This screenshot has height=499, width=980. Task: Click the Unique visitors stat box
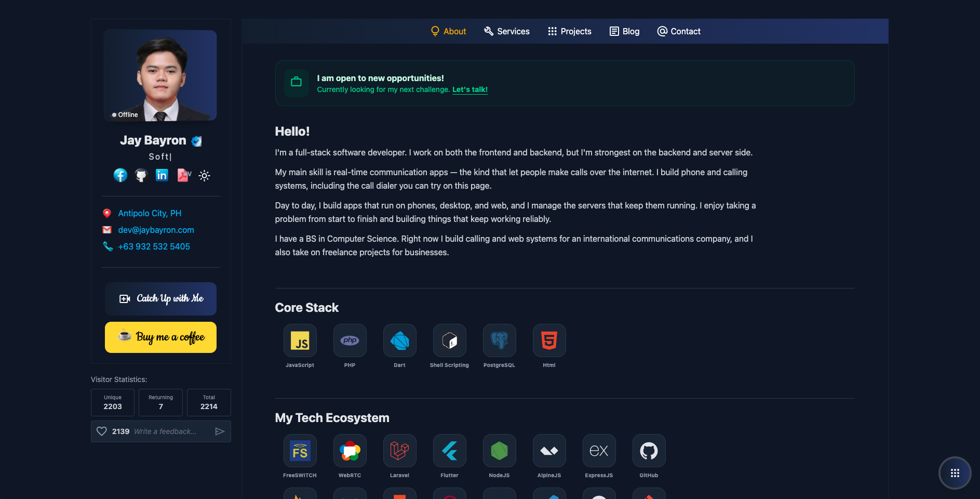[x=113, y=402]
